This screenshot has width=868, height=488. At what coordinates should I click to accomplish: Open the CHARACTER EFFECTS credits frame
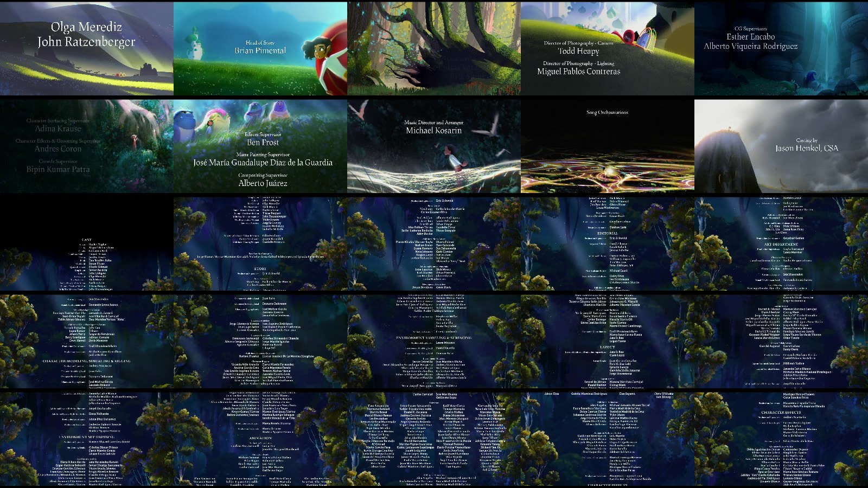tap(781, 439)
